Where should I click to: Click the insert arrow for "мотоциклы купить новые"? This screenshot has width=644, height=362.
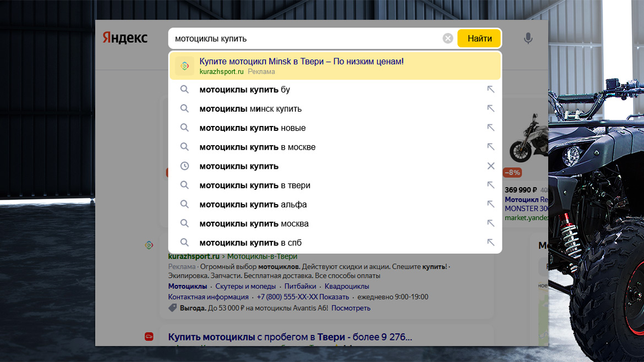click(x=491, y=128)
